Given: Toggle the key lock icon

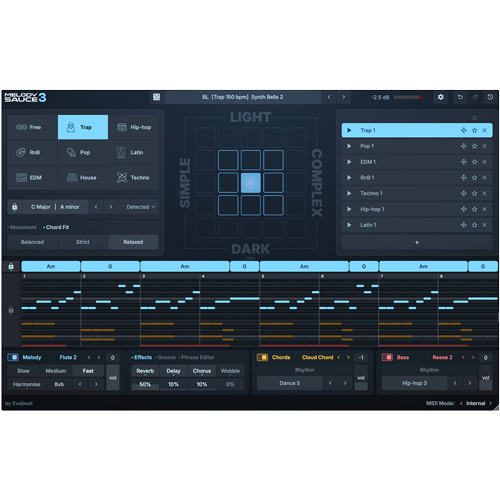Looking at the screenshot, I should tap(14, 207).
